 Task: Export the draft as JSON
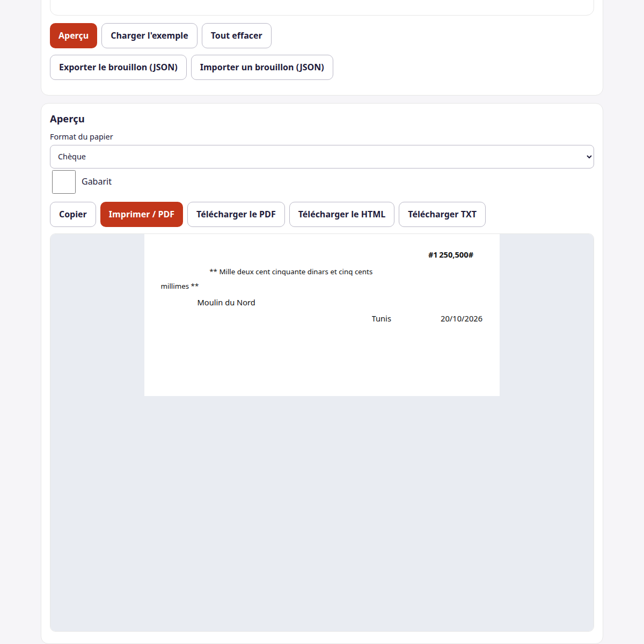pyautogui.click(x=118, y=68)
